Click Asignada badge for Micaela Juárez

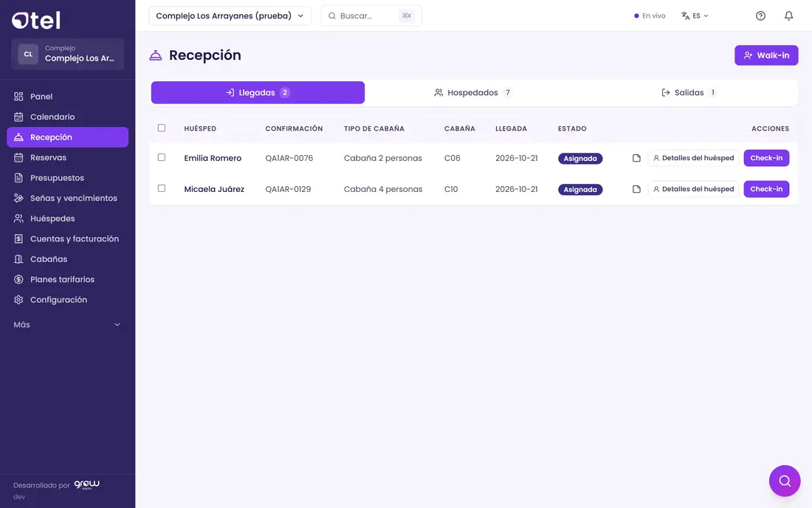(580, 190)
